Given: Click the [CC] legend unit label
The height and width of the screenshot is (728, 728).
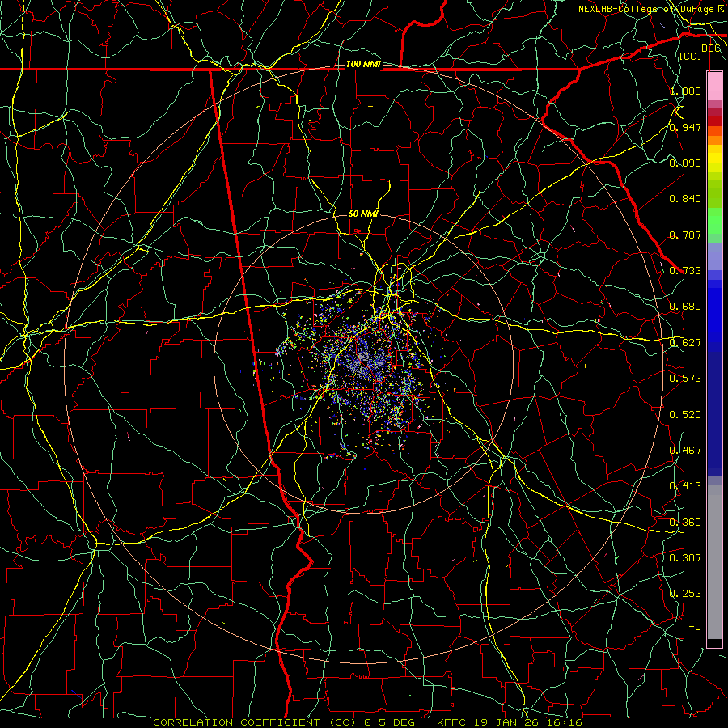Looking at the screenshot, I should coord(691,56).
